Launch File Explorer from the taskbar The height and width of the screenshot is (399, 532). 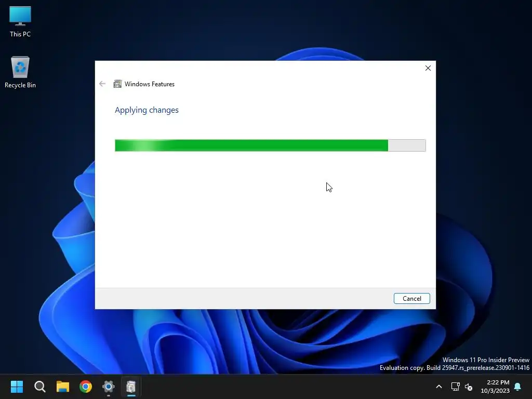click(63, 387)
